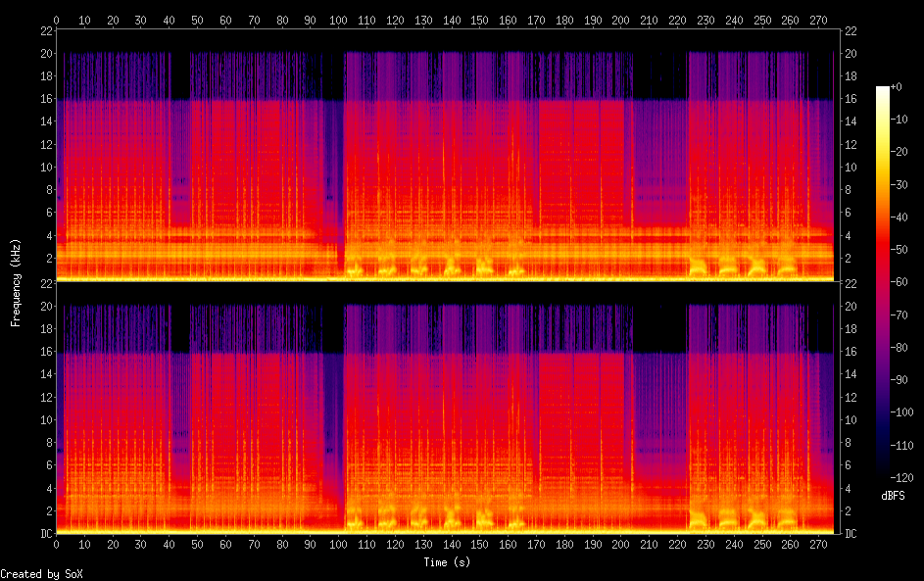The image size is (924, 581).
Task: Click "16" on upper channel's left frequency axis
Action: click(x=47, y=98)
